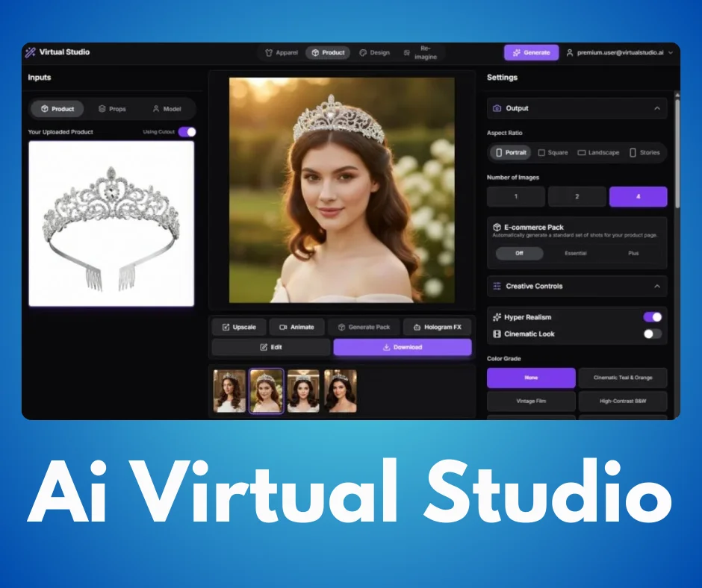Select Cinematic Teal & Orange color grade
The width and height of the screenshot is (702, 588).
pos(622,378)
